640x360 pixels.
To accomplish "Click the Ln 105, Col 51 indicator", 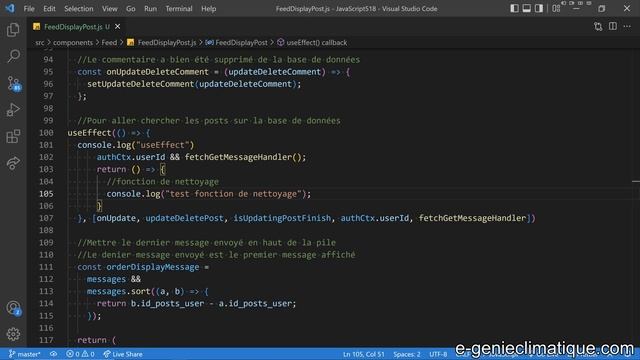I will coord(364,354).
